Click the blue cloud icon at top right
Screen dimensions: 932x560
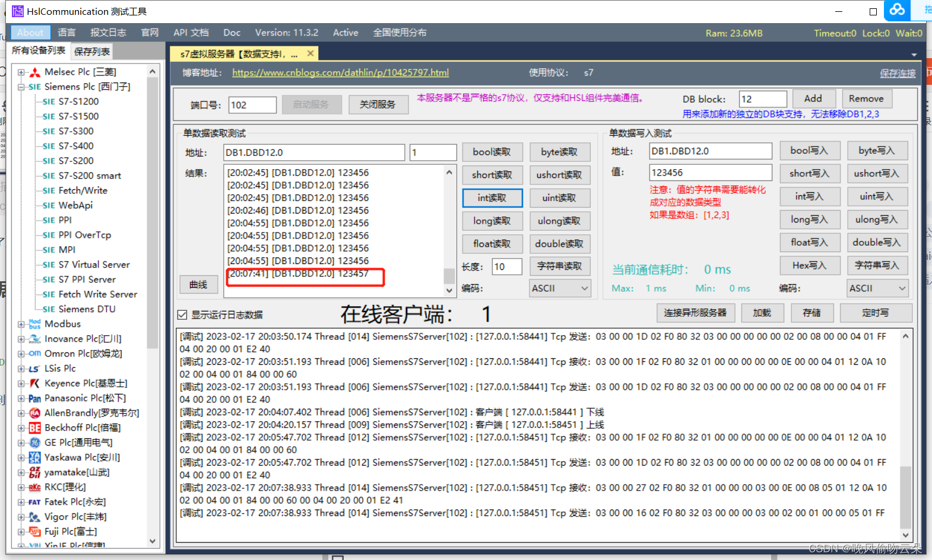(x=897, y=9)
